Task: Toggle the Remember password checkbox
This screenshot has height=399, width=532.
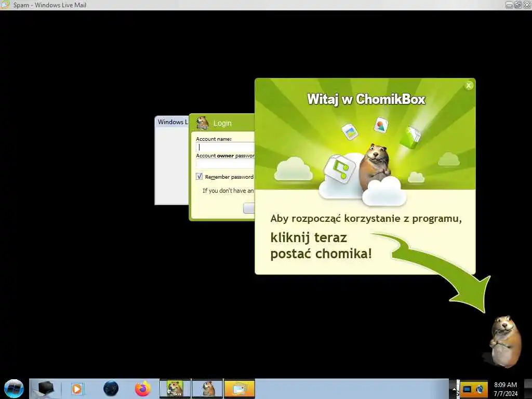Action: point(199,177)
